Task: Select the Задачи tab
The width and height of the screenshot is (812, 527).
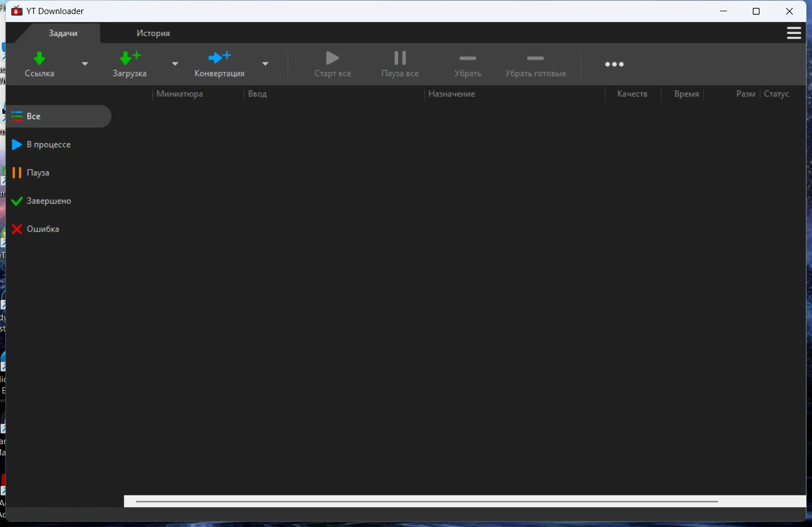Action: coord(63,33)
